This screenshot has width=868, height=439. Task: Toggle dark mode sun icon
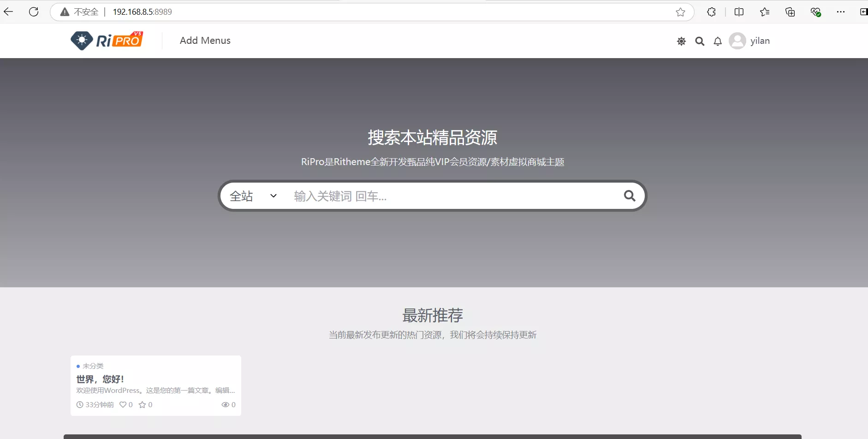[681, 42]
